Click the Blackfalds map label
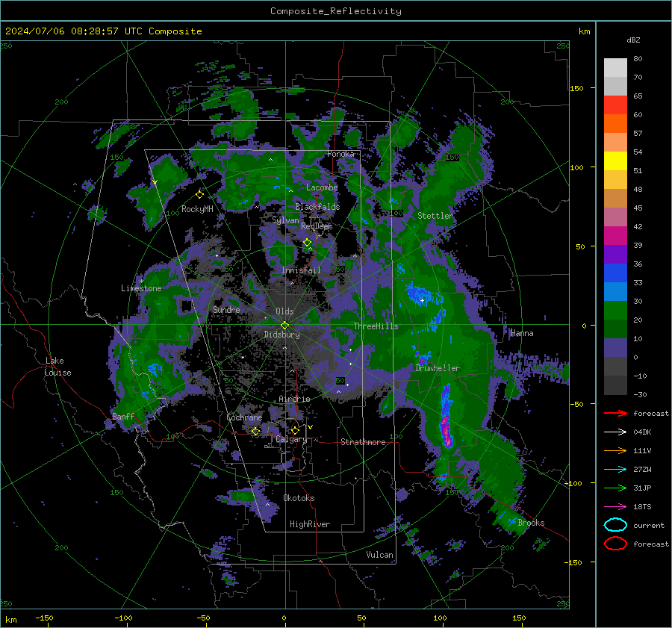Image resolution: width=672 pixels, height=628 pixels. (317, 207)
